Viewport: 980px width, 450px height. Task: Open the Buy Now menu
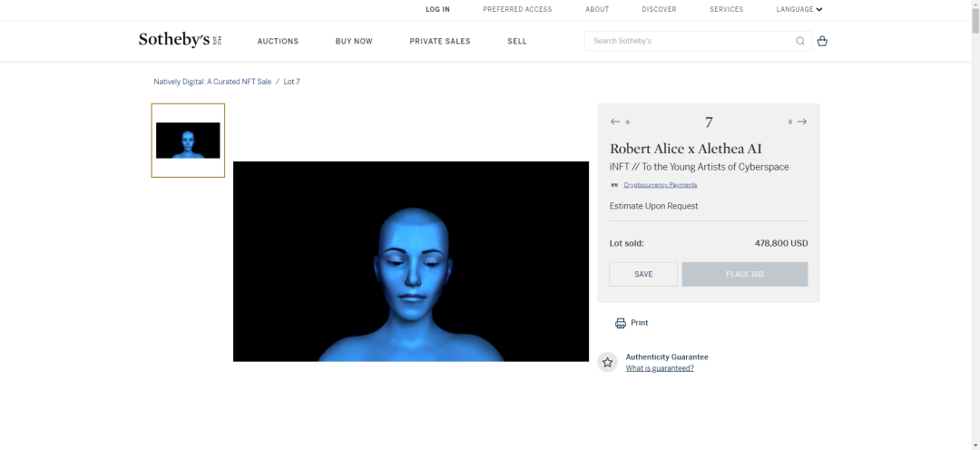point(354,41)
